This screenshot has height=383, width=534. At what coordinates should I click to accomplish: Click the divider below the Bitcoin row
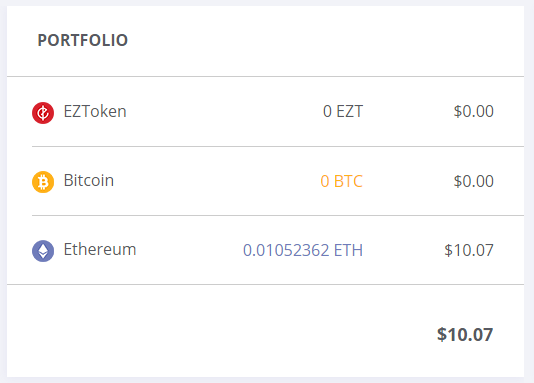pyautogui.click(x=278, y=216)
